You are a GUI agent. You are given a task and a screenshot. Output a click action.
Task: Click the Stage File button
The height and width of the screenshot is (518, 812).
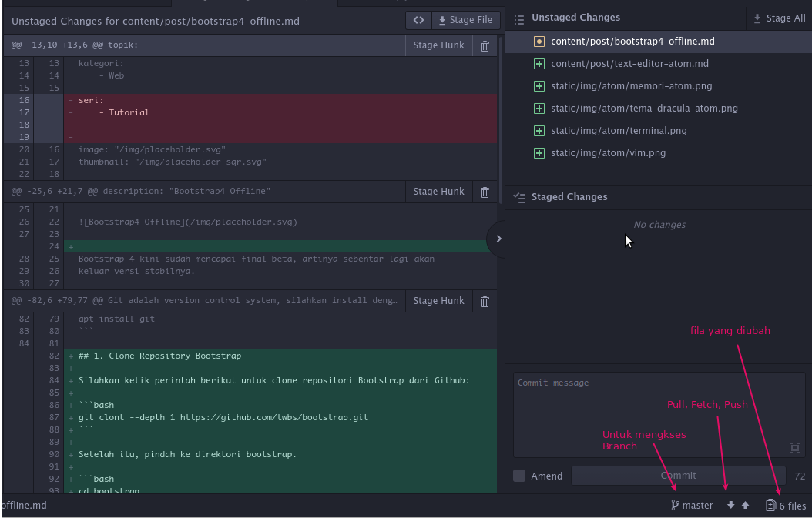click(x=465, y=20)
